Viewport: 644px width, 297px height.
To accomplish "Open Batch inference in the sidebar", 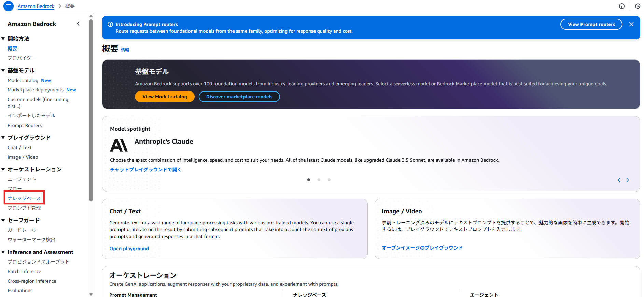I will [24, 271].
